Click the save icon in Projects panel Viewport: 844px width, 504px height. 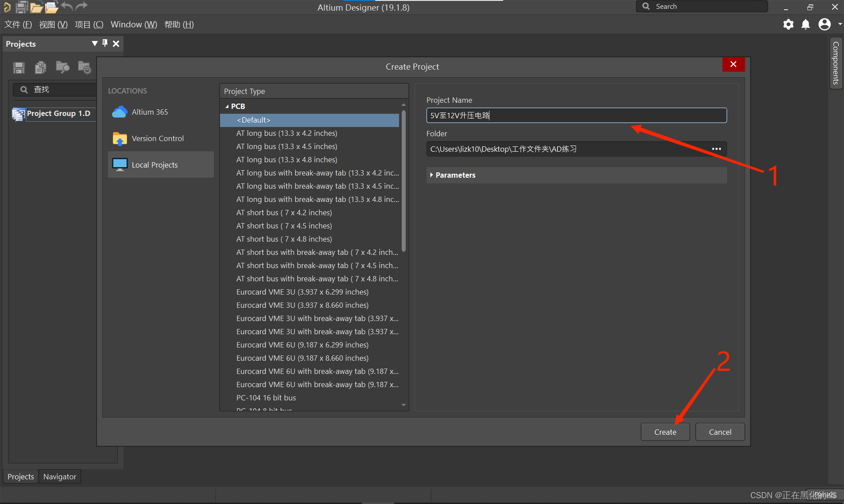point(19,67)
